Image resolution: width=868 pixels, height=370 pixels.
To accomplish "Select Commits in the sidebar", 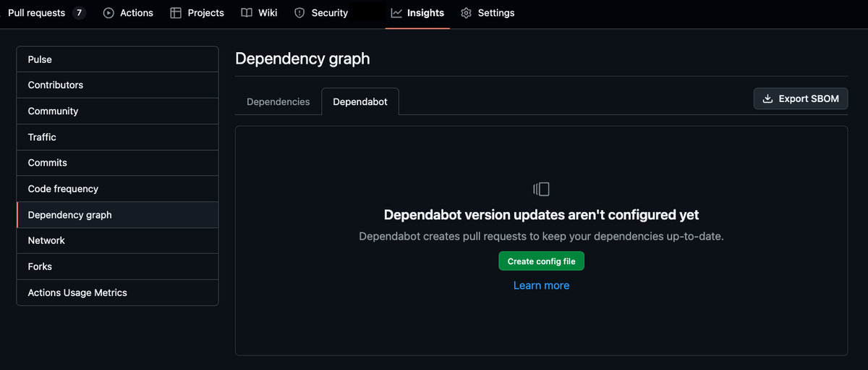I will (x=117, y=163).
